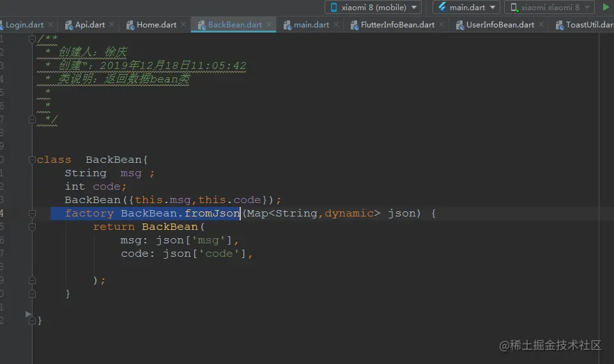Click 'this.msg' in the BackBean constructor

coord(162,200)
